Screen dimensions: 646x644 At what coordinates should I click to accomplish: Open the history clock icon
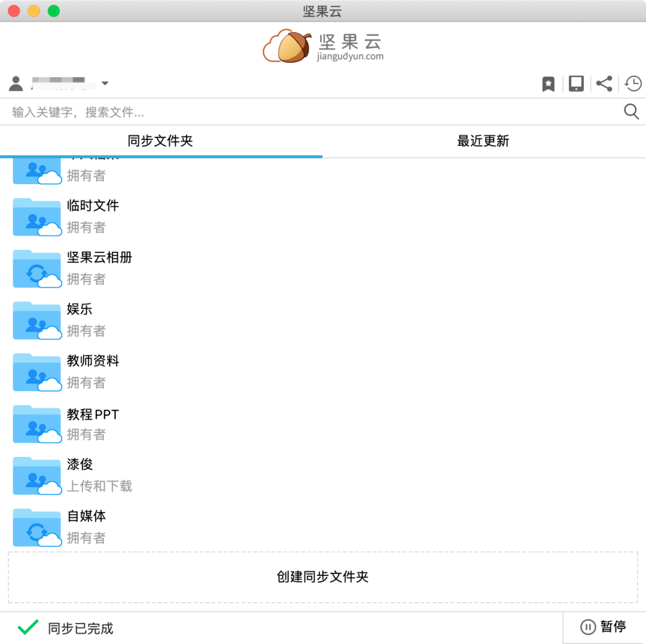(x=633, y=84)
